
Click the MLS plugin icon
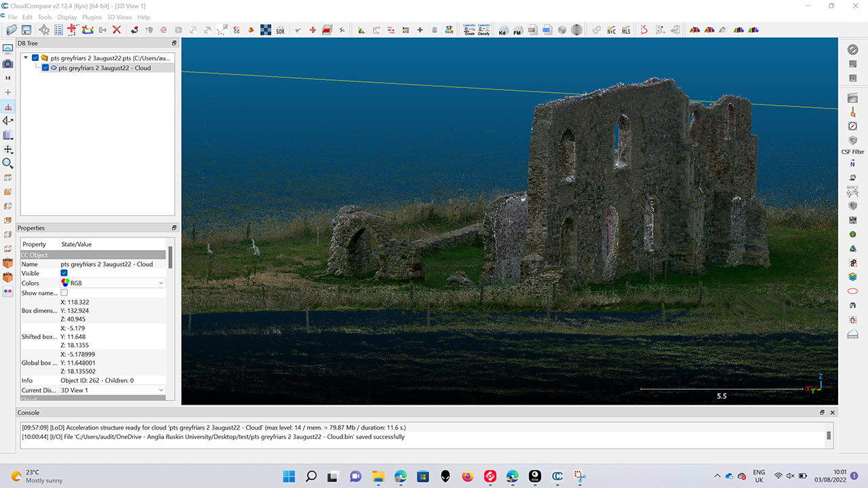(x=626, y=30)
